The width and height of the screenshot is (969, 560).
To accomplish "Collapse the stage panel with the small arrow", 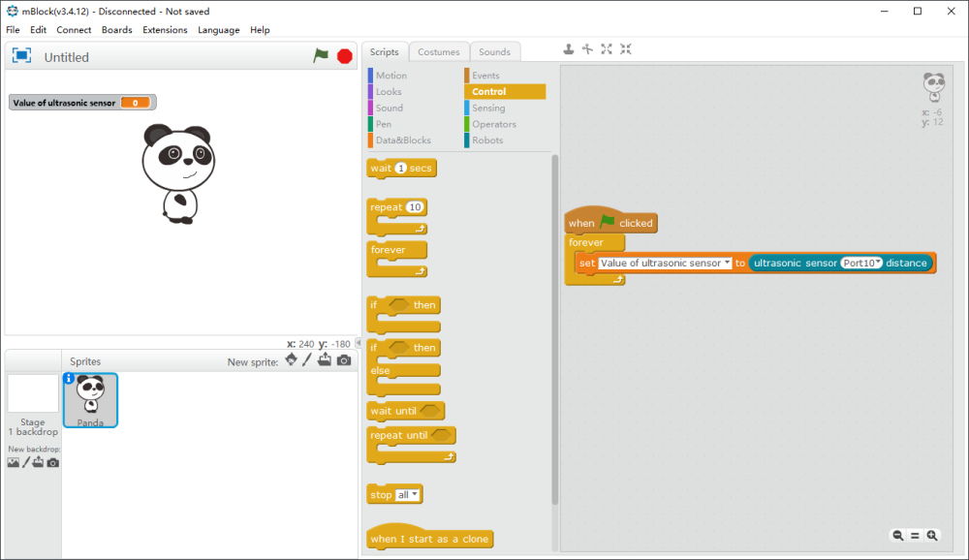I will pos(359,343).
